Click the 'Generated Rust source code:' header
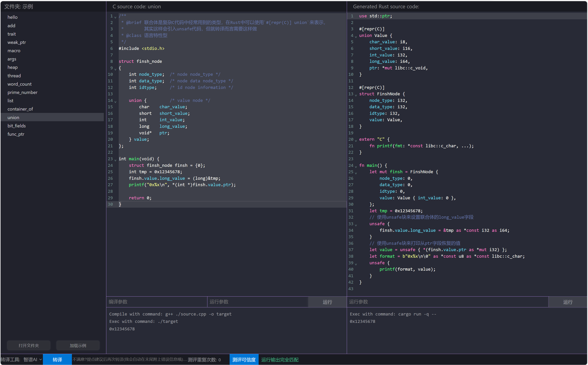This screenshot has height=365, width=588. pos(386,7)
